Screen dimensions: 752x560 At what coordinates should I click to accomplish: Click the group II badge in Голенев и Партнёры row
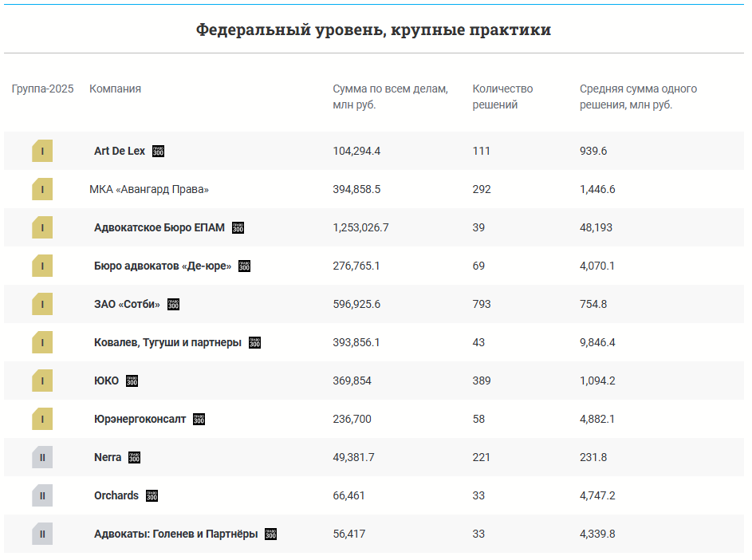pyautogui.click(x=42, y=534)
